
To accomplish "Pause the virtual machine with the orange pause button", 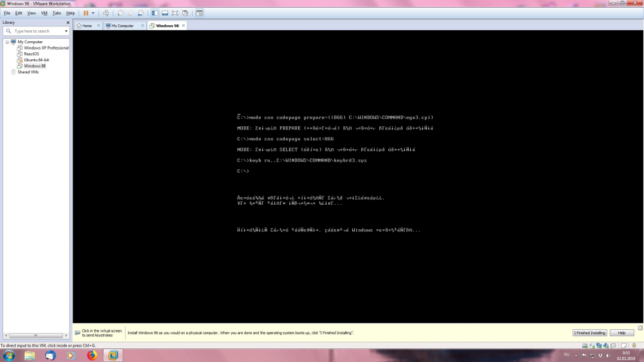I will pyautogui.click(x=86, y=13).
